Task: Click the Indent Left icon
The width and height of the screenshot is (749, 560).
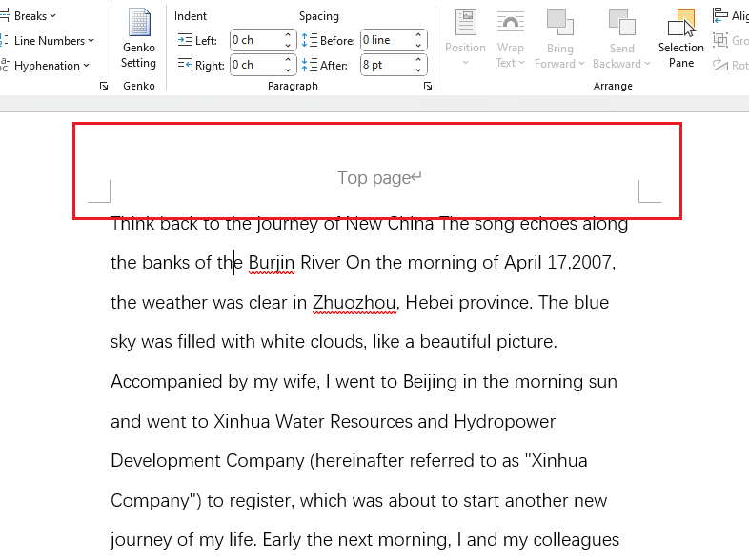Action: pos(184,40)
